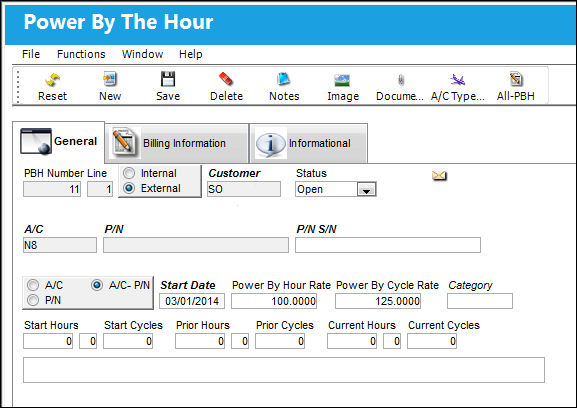Viewport: 577px width, 408px height.
Task: Open the Image toolbar icon
Action: point(342,80)
